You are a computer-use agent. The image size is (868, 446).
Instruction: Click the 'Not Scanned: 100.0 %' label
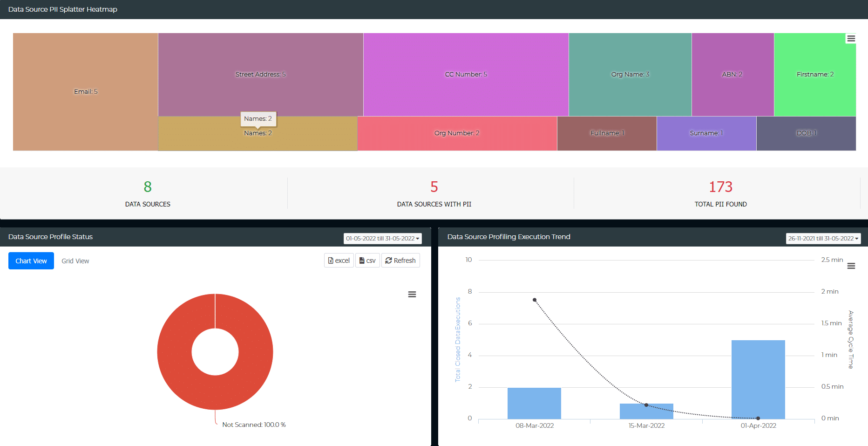(x=254, y=425)
